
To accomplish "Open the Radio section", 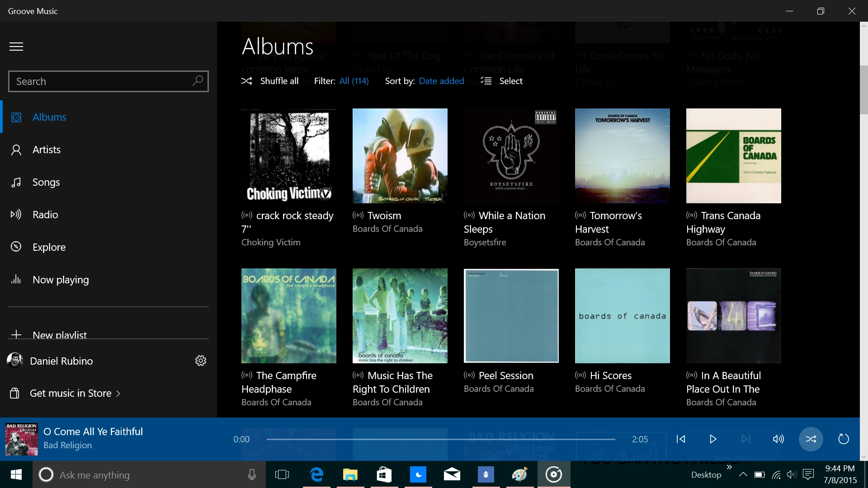I will [x=45, y=215].
